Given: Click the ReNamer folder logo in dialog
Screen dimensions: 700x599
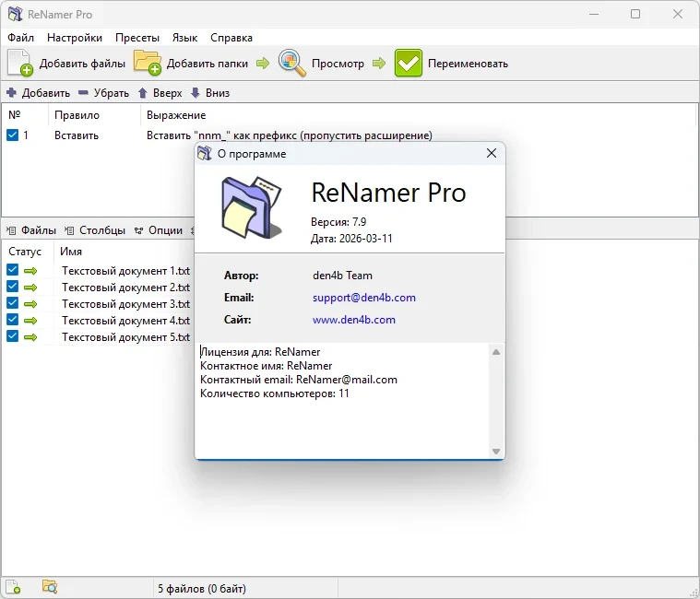Looking at the screenshot, I should coord(252,207).
